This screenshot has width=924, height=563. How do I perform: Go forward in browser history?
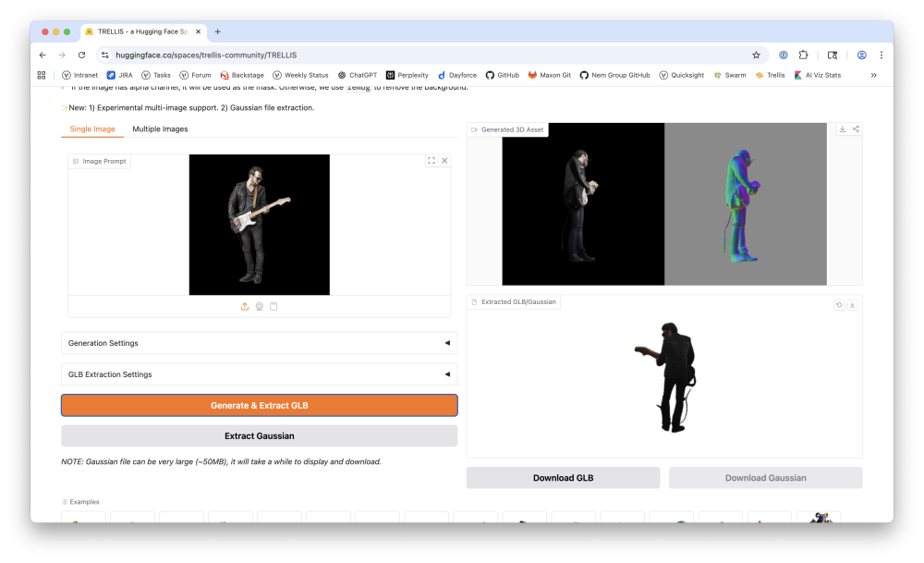[62, 55]
